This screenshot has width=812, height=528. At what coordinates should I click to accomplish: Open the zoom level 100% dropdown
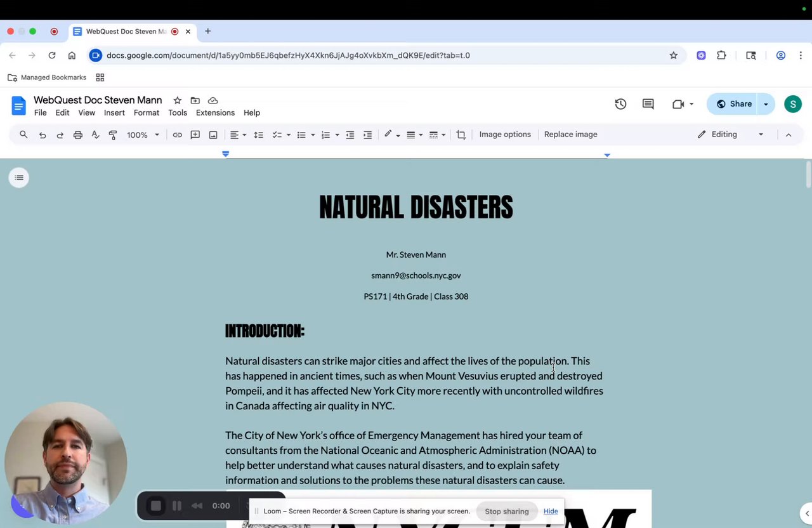pyautogui.click(x=143, y=135)
